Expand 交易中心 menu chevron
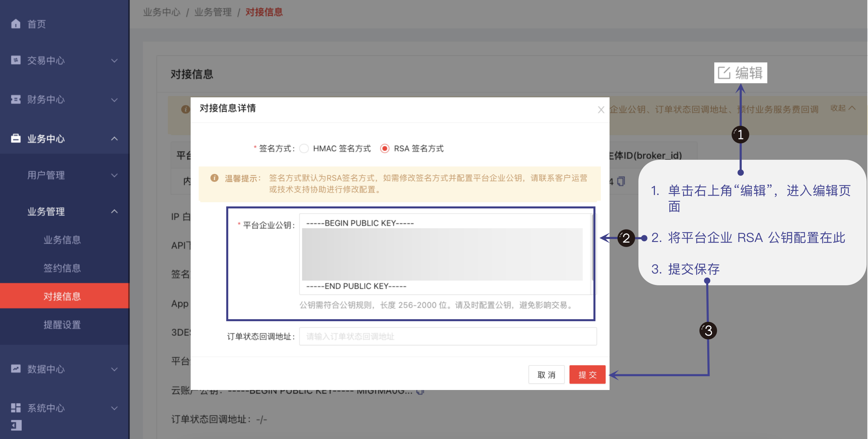The width and height of the screenshot is (868, 439). 114,61
